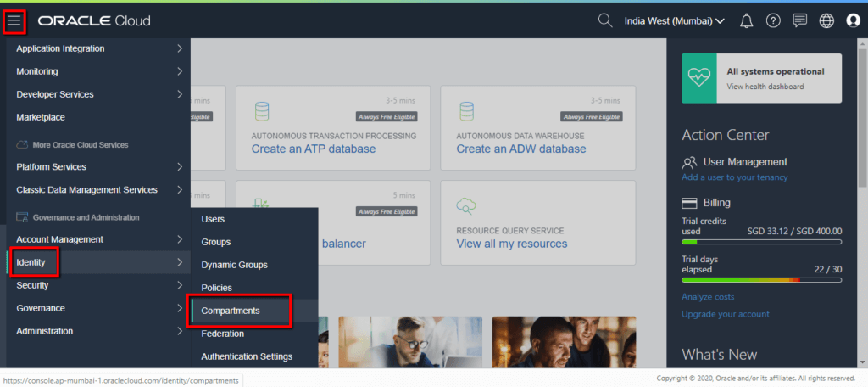Expand Monitoring submenu
Image resolution: width=868 pixels, height=387 pixels.
[98, 71]
